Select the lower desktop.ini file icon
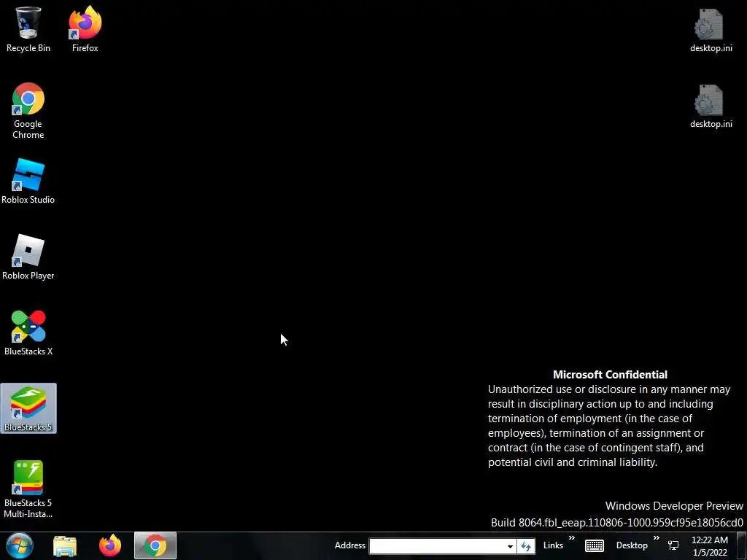 click(x=711, y=106)
